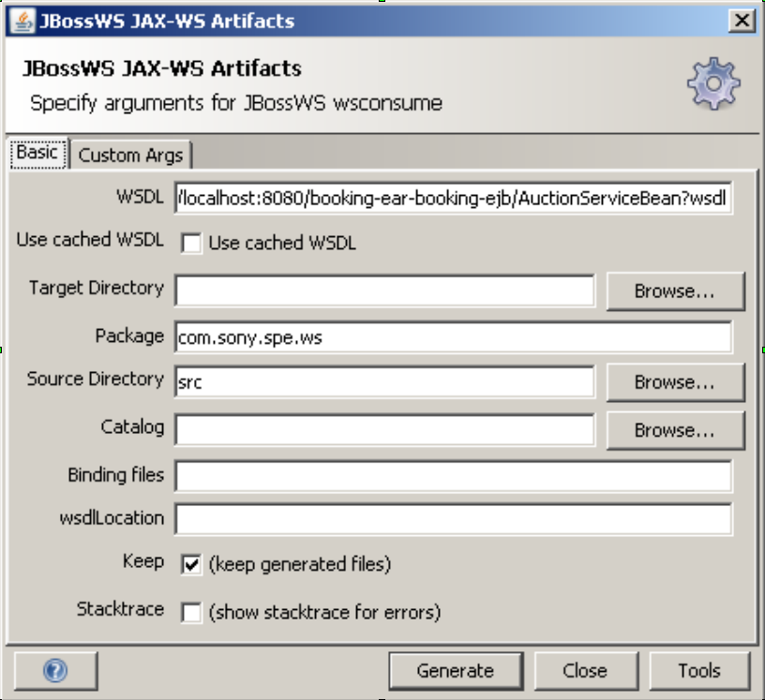
Task: Click the Java icon in title bar
Action: coord(22,21)
